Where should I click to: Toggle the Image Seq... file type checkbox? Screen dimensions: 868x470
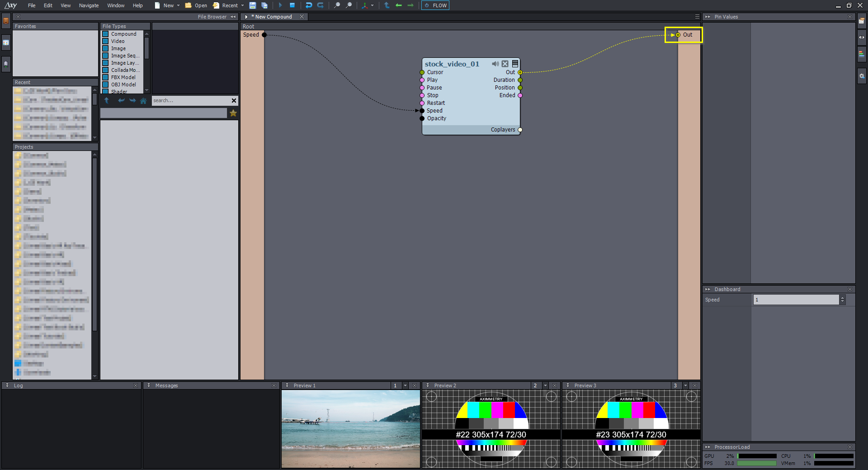click(105, 56)
